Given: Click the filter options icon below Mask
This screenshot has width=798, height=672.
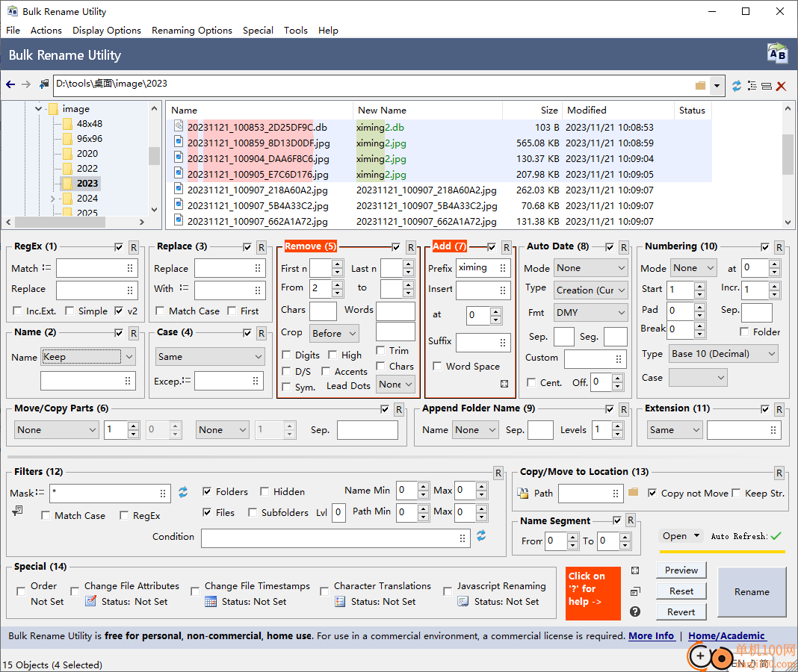Looking at the screenshot, I should [17, 510].
